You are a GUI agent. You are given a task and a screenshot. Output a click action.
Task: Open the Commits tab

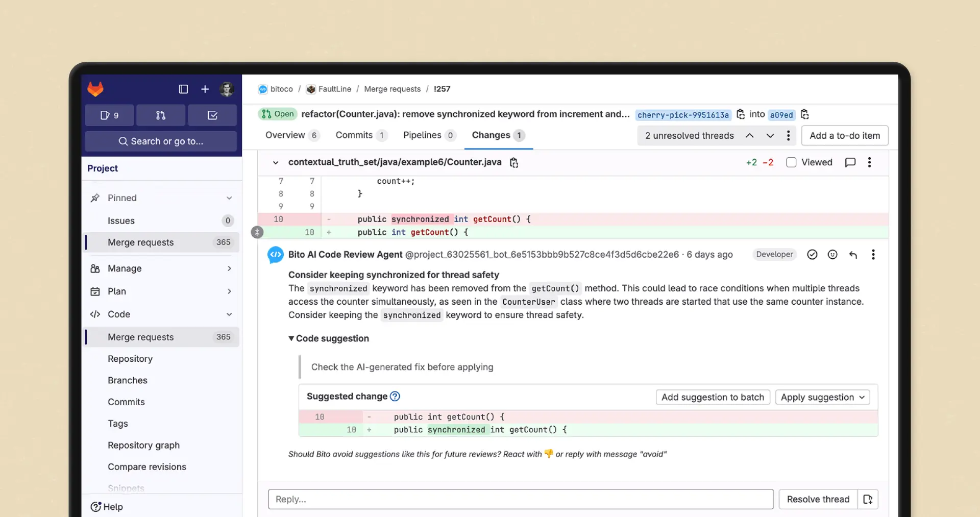pos(354,135)
